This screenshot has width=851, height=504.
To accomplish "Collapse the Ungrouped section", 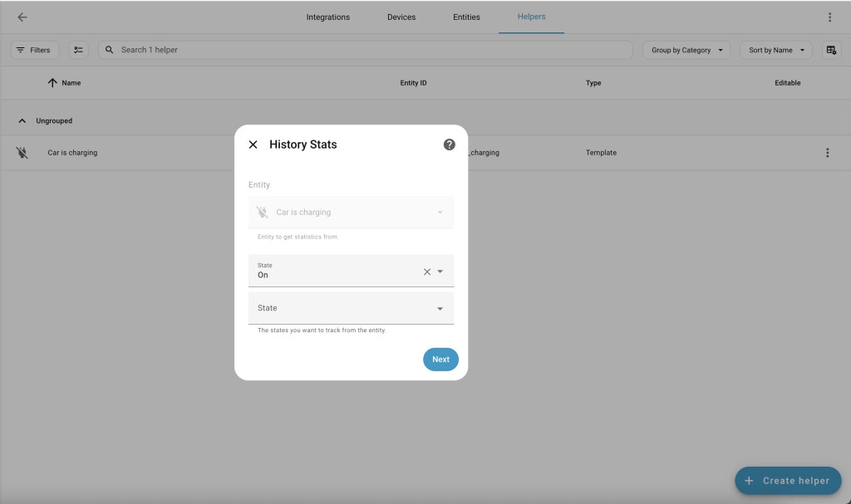I will coord(22,121).
